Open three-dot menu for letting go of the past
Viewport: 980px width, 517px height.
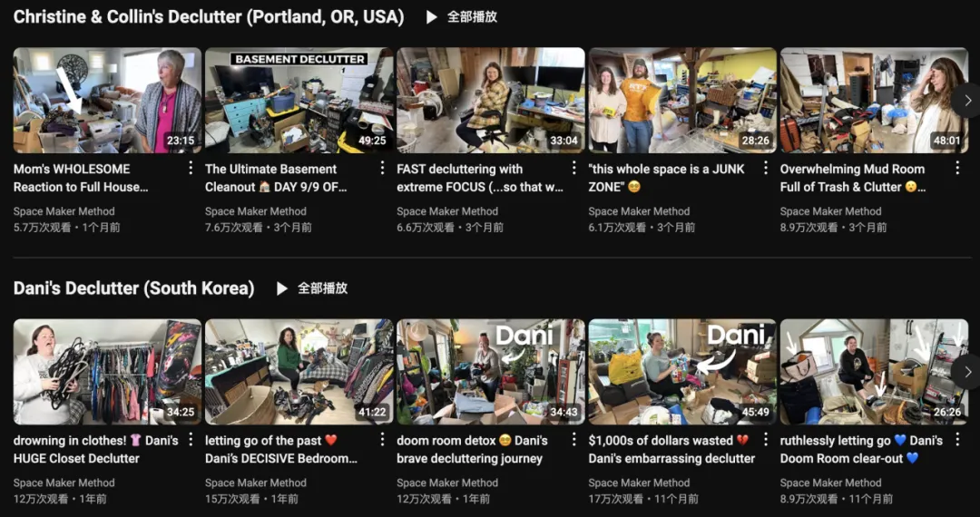coord(383,440)
